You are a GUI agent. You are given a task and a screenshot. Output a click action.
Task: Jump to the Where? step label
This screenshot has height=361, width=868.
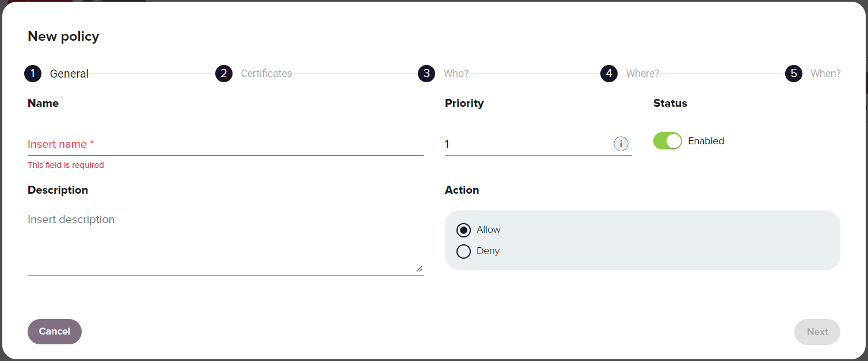click(642, 74)
